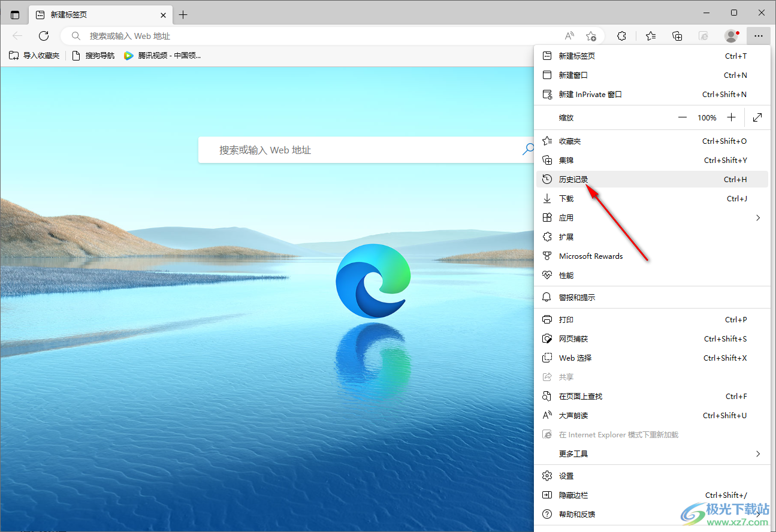Choose Web 选择 in the menu
The width and height of the screenshot is (776, 532).
652,358
